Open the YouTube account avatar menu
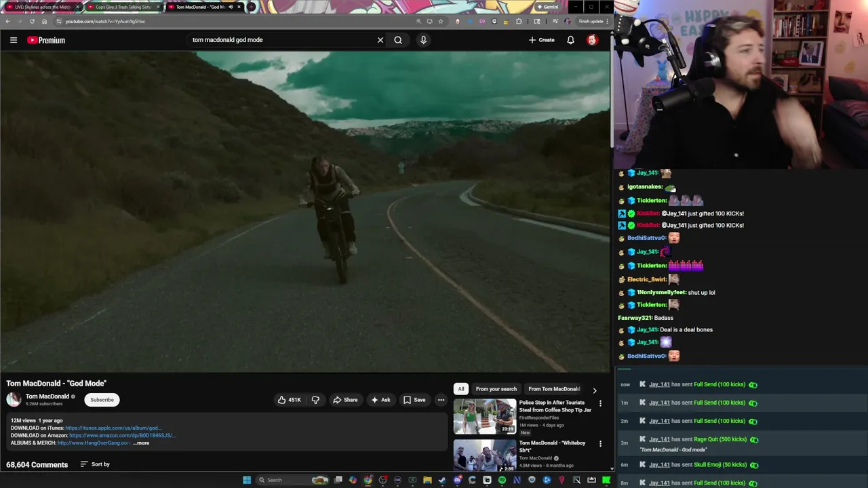868x488 pixels. click(x=592, y=40)
